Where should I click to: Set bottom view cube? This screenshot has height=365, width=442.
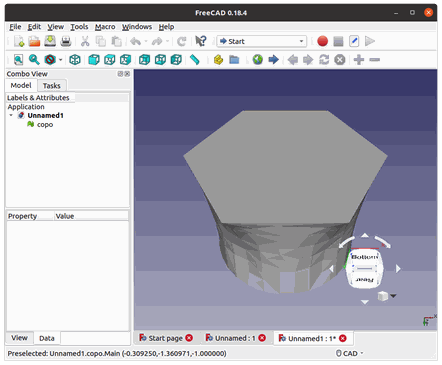pos(160,60)
